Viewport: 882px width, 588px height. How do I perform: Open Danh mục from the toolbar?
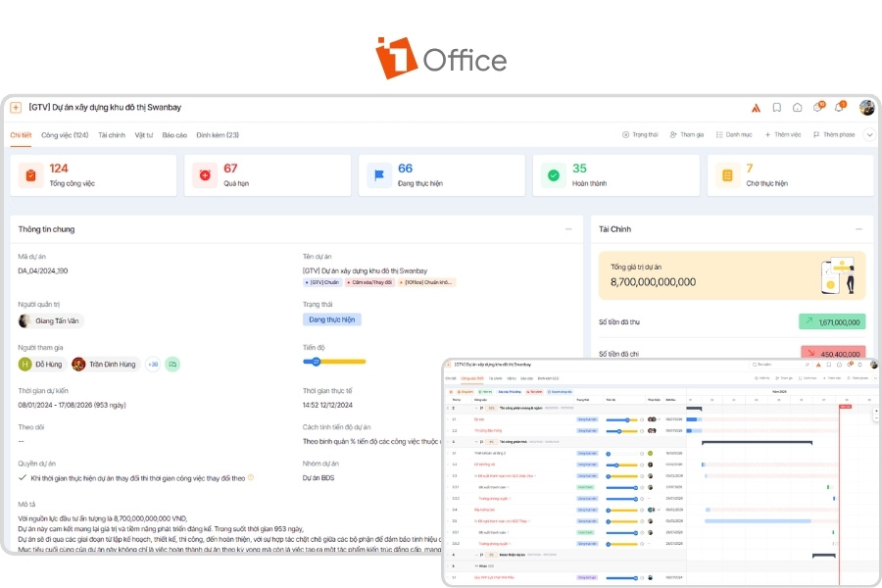734,135
